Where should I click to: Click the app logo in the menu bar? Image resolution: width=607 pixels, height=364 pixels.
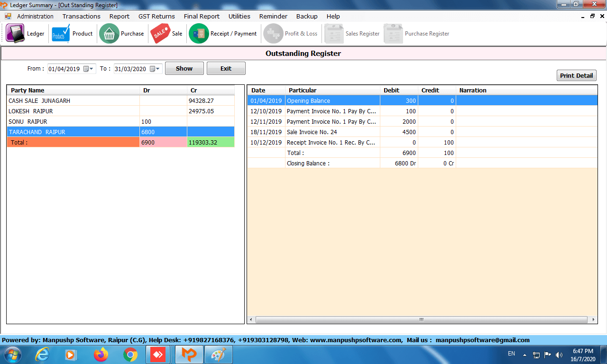[8, 16]
